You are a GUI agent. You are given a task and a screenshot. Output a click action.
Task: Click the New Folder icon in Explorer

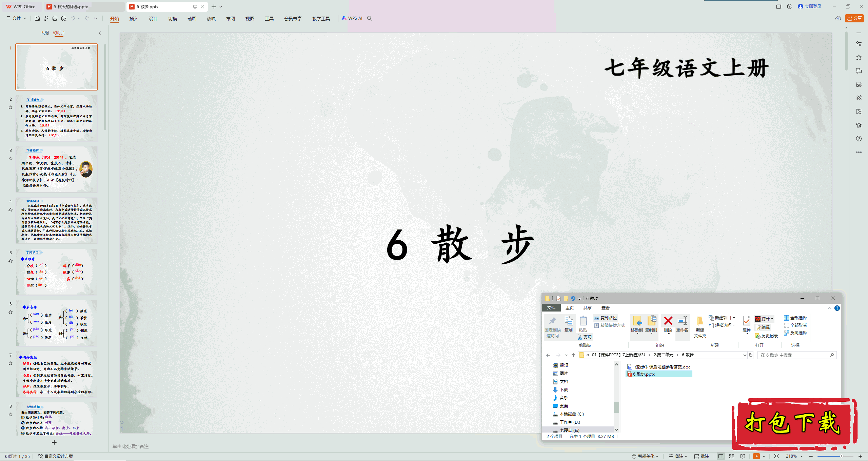700,321
